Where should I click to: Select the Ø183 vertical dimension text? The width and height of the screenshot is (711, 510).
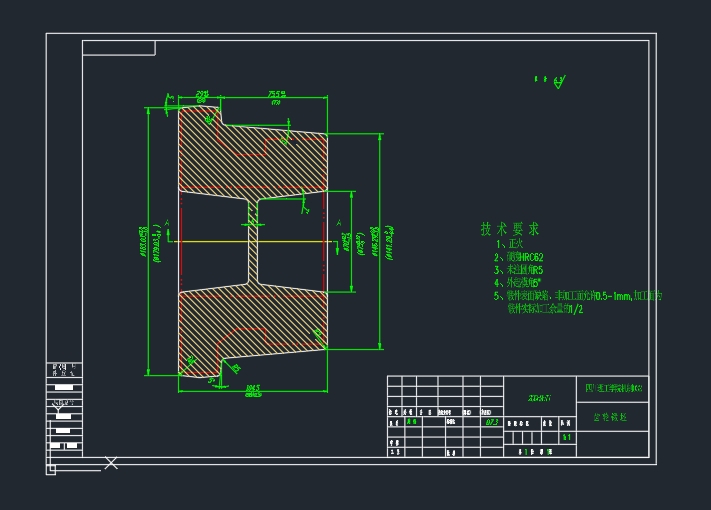click(143, 242)
